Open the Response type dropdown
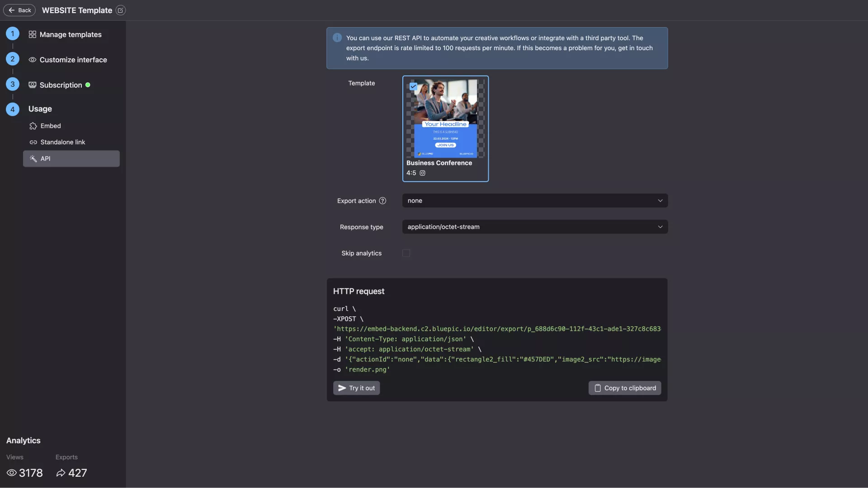Screen dimensions: 868x488 pos(535,227)
